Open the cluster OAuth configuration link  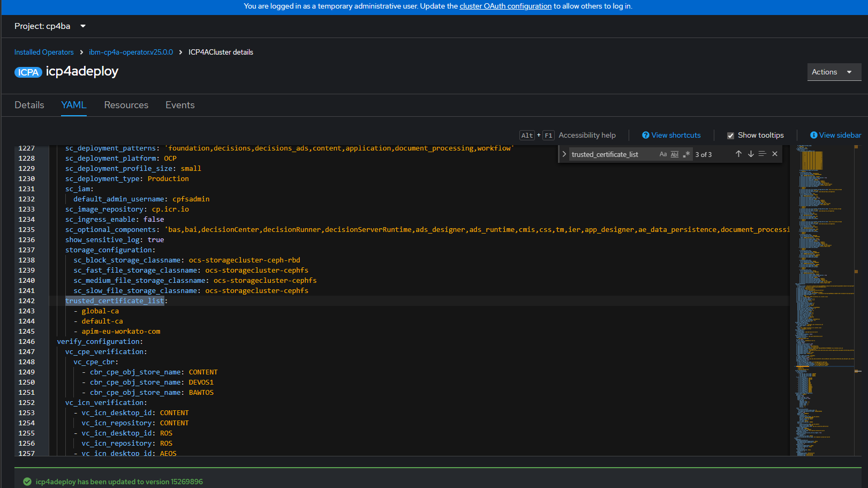coord(505,6)
